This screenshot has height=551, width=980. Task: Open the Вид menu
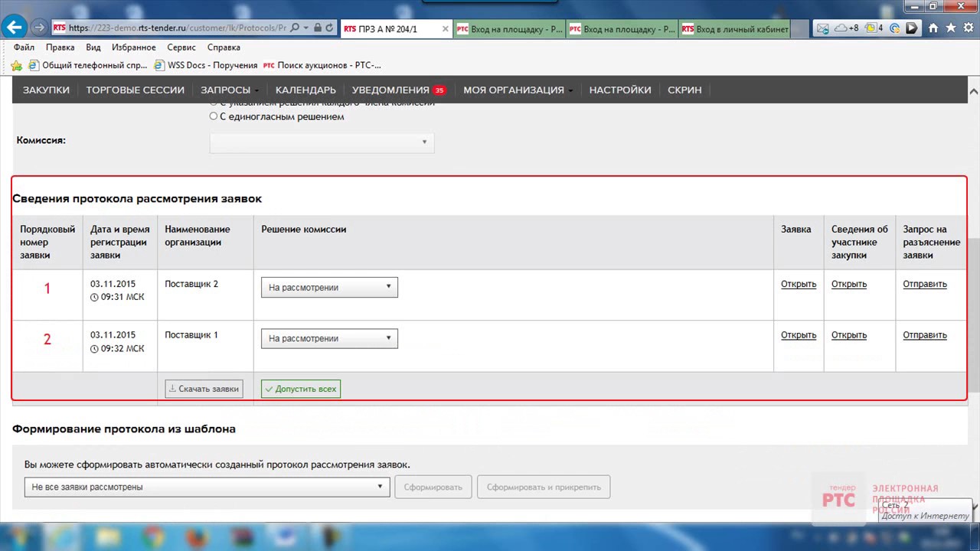click(x=93, y=47)
